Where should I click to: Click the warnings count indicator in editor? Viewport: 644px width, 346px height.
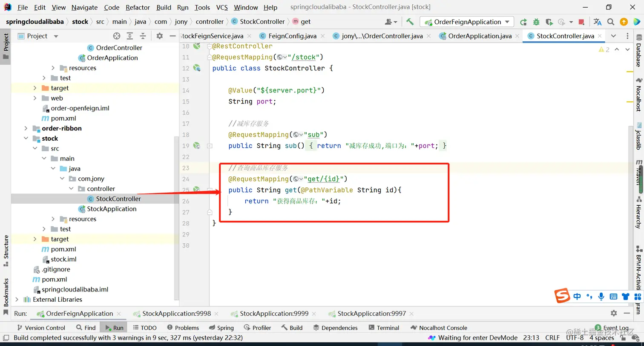[604, 49]
